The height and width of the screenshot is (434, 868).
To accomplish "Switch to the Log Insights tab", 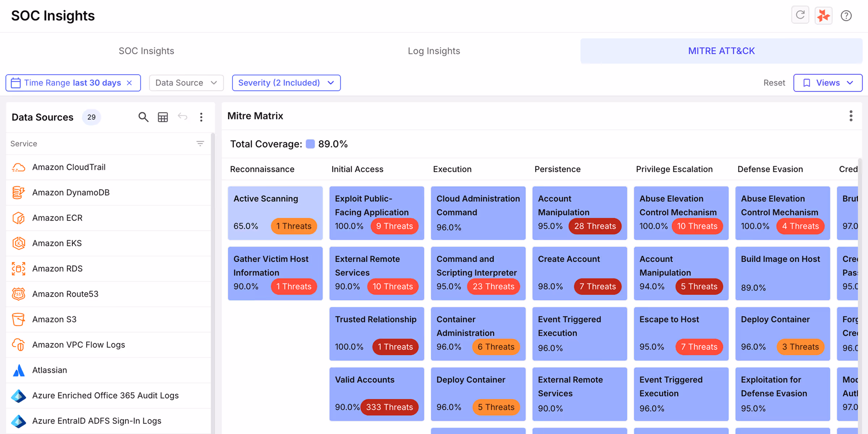I will coord(434,51).
